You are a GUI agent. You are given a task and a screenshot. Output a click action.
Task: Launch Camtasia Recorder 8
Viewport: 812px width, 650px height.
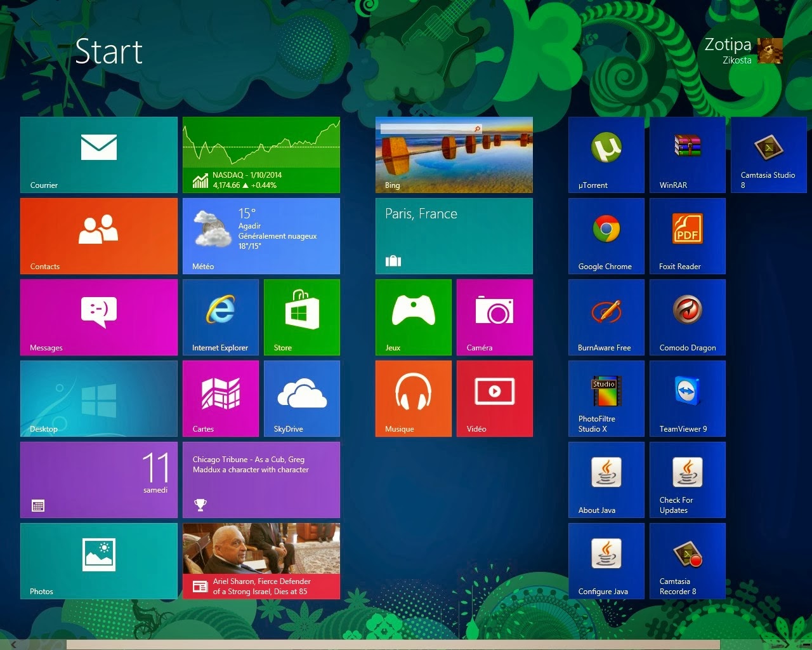(x=688, y=561)
